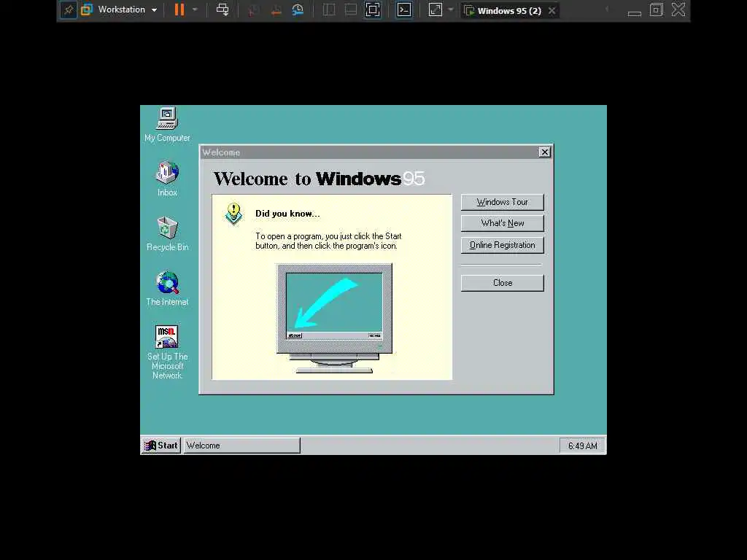Click the stretch guest display icon
Screen dimensions: 747x560
click(436, 10)
